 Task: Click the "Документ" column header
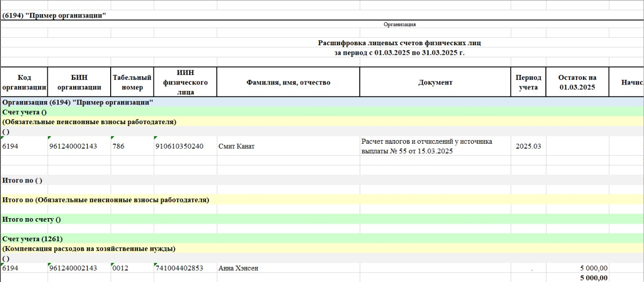435,82
